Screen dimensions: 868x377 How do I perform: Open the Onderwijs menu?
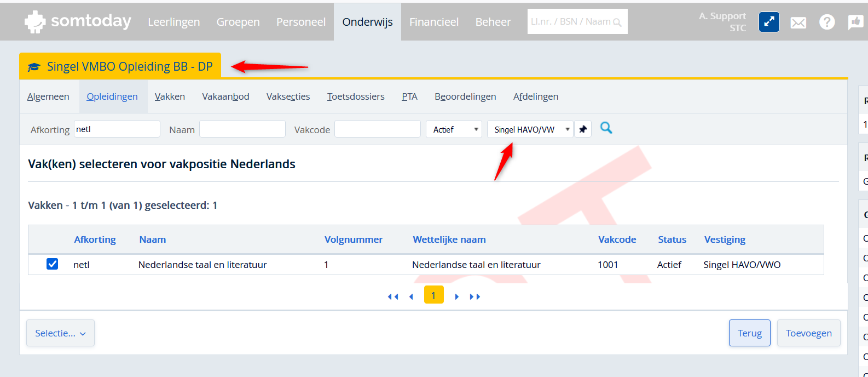coord(367,22)
